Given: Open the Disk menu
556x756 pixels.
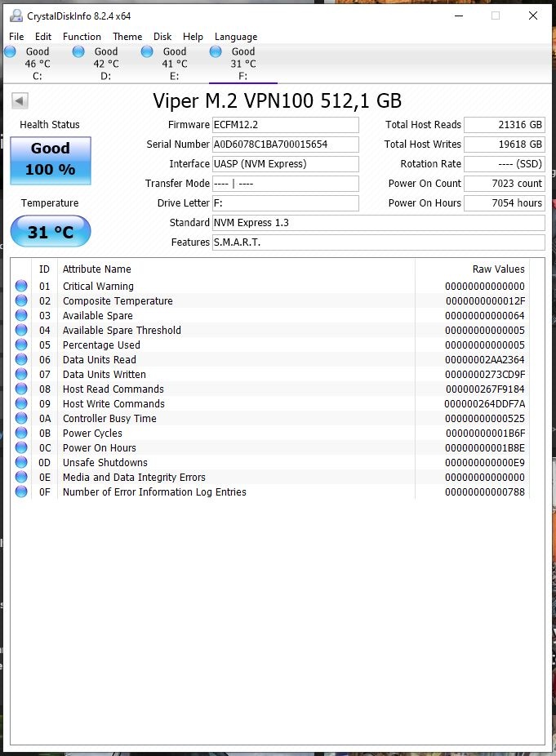Looking at the screenshot, I should pos(162,37).
